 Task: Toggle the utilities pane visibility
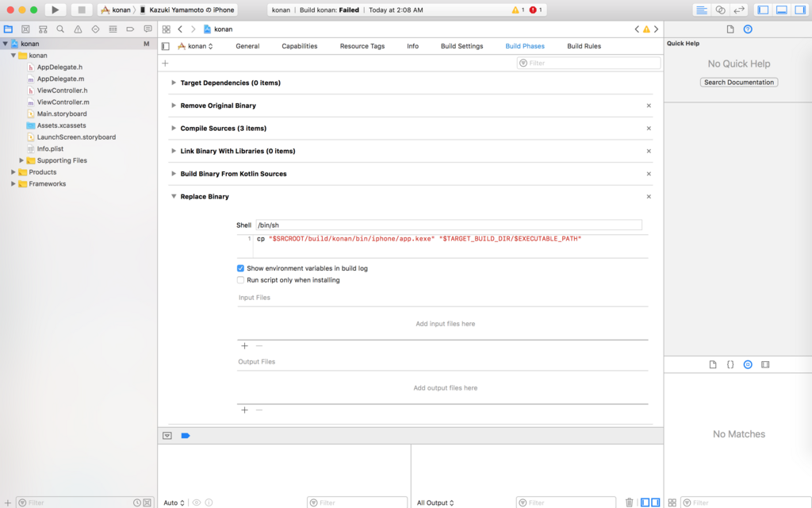click(x=800, y=10)
